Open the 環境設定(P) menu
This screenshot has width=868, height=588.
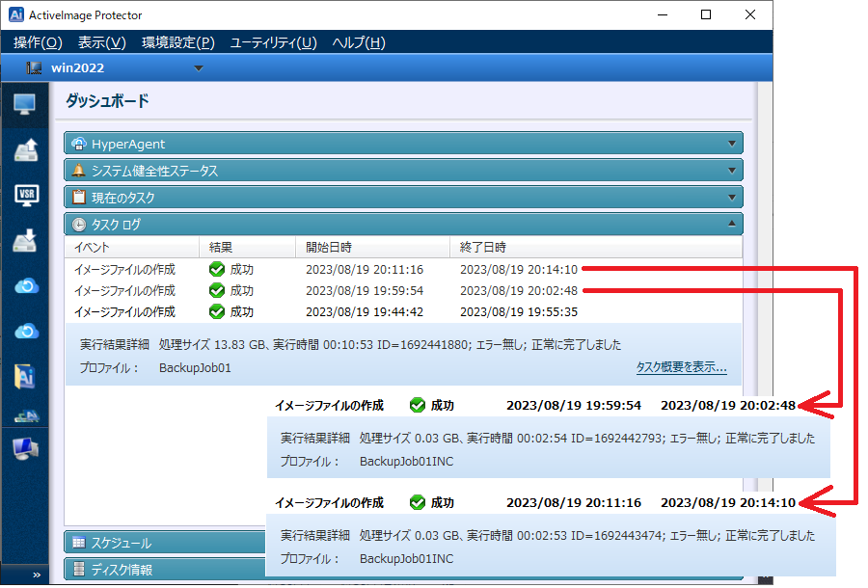[178, 42]
